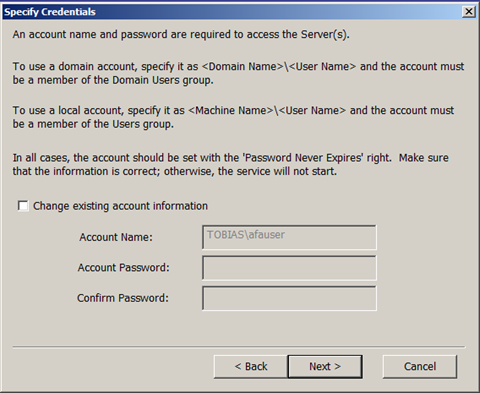Screen dimensions: 480x393
Task: Close the dialog with the X button
Action: 469,12
